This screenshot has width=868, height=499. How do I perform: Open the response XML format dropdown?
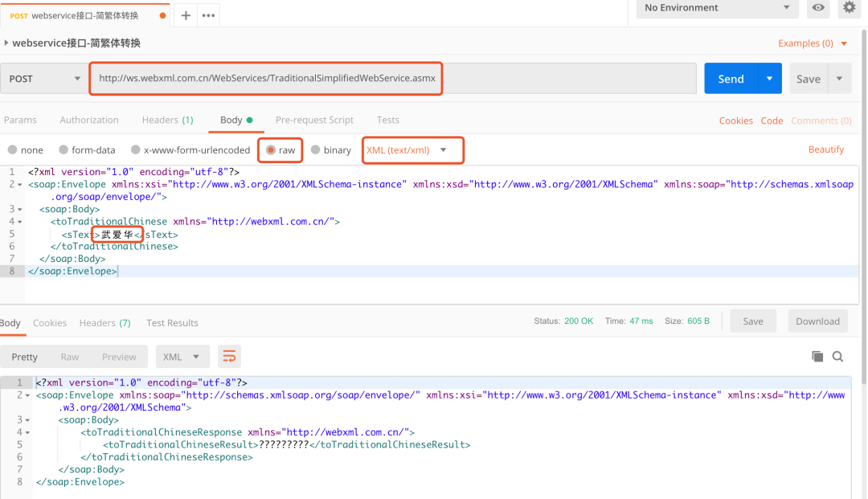pos(182,357)
